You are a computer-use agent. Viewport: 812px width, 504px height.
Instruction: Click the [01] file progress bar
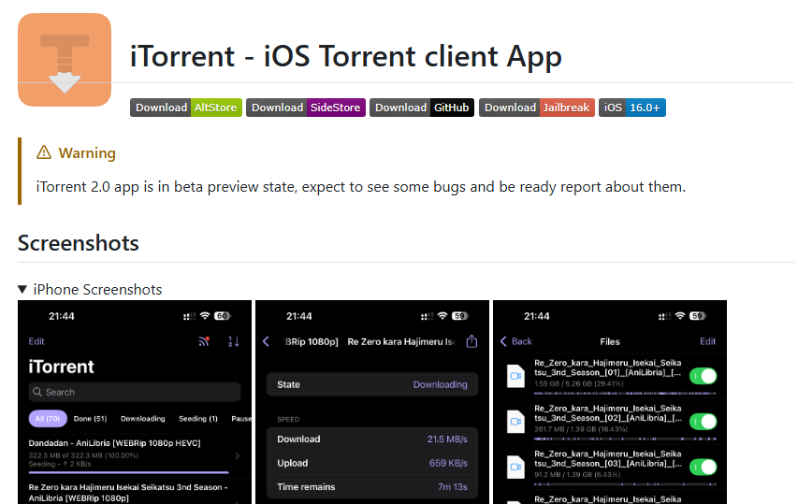coord(625,394)
